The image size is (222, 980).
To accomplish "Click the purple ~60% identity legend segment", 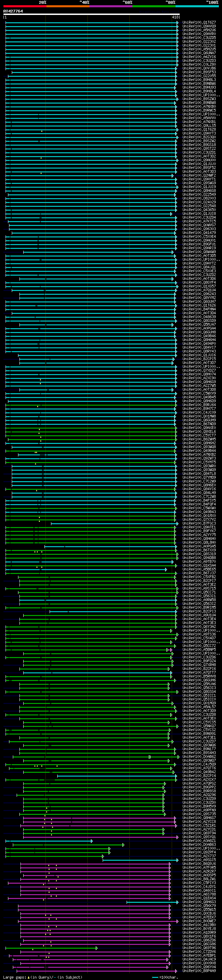I will (x=111, y=7).
